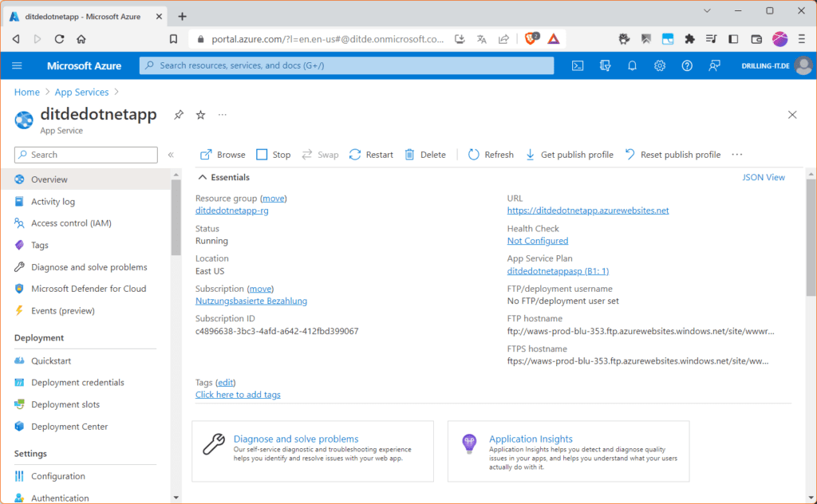This screenshot has height=504, width=817.
Task: Click Home in the breadcrumb
Action: 26,93
